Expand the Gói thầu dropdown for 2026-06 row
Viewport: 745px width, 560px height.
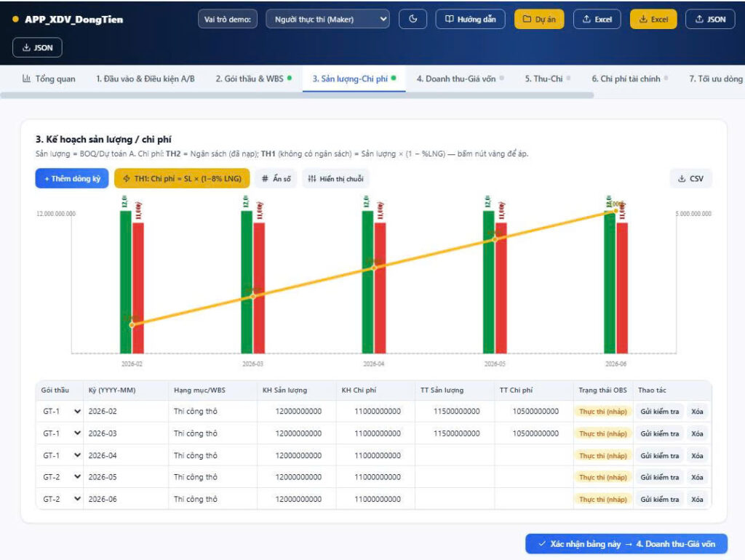tap(60, 499)
